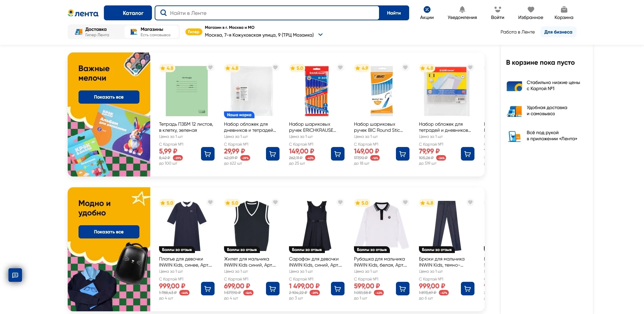Expand the store address dropdown chevron
The height and width of the screenshot is (314, 644).
click(x=320, y=35)
